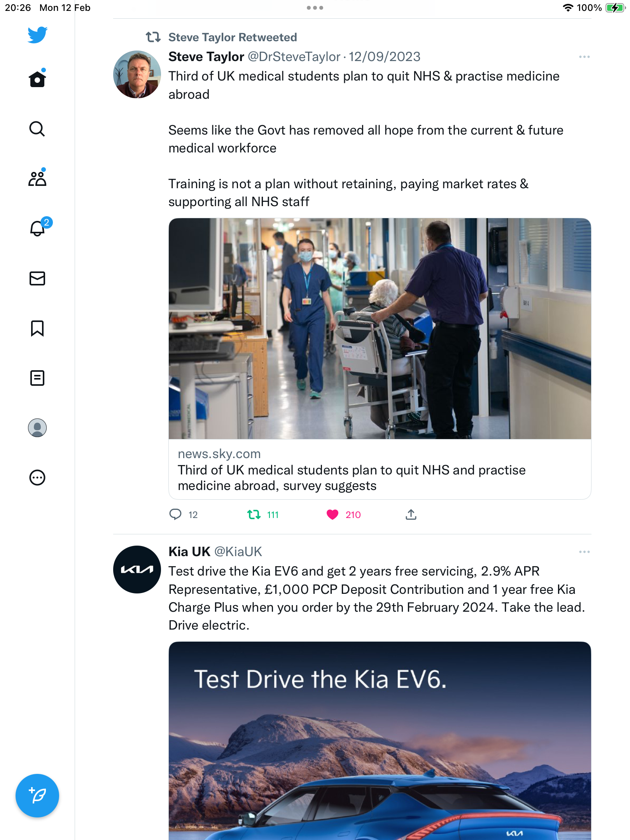630x840 pixels.
Task: Reply to Steve Taylor's tweet
Action: coord(175,514)
